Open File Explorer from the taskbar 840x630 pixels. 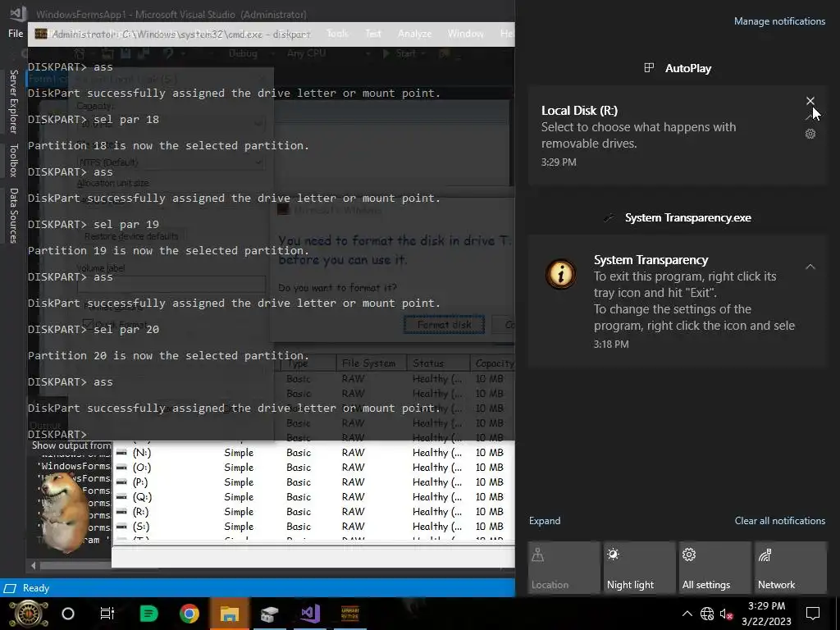point(230,614)
